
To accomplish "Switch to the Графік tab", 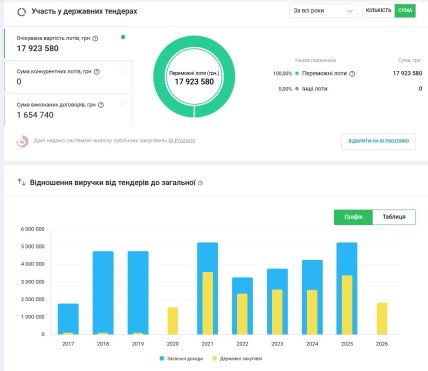I will click(353, 217).
